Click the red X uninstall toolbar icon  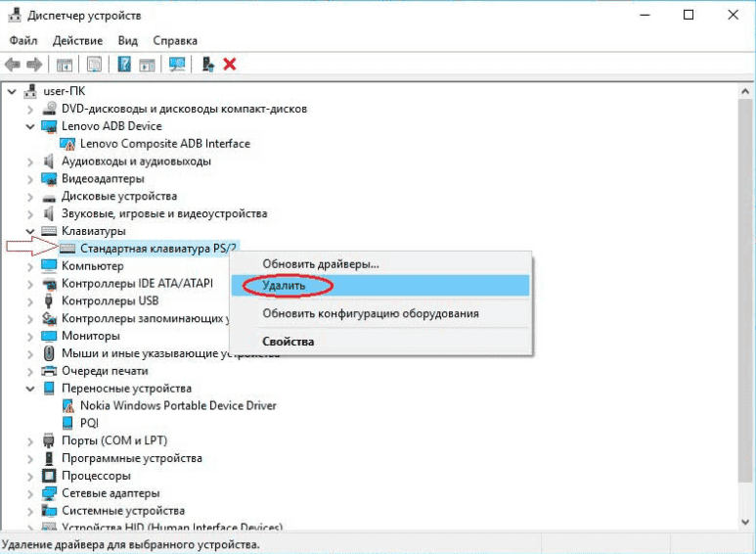pyautogui.click(x=230, y=65)
